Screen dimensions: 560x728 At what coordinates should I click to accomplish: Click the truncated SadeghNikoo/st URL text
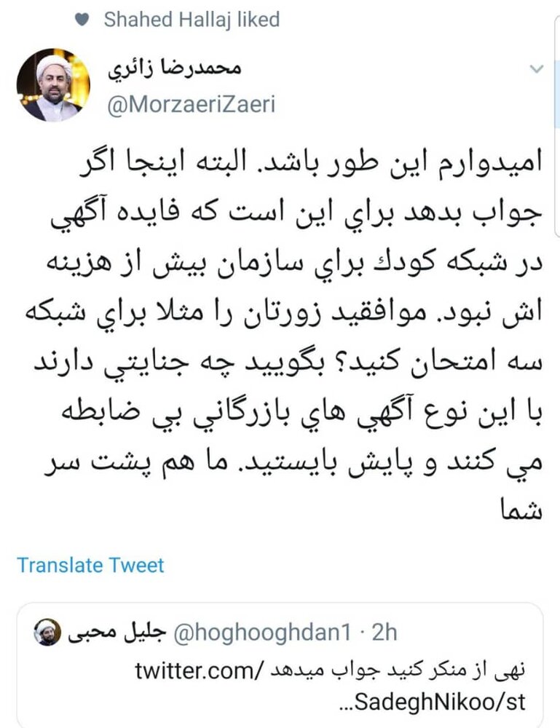[x=433, y=702]
